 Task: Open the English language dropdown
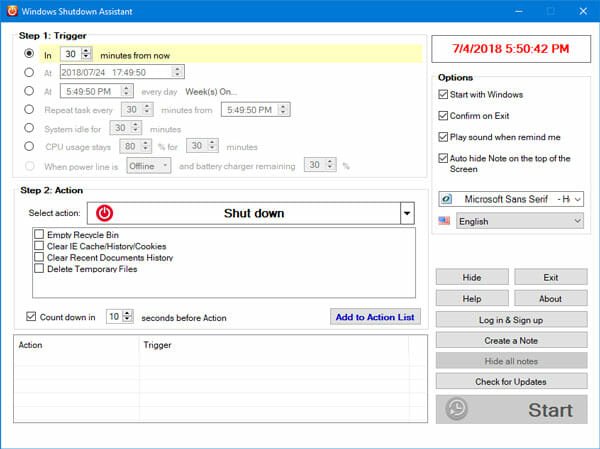tap(518, 221)
